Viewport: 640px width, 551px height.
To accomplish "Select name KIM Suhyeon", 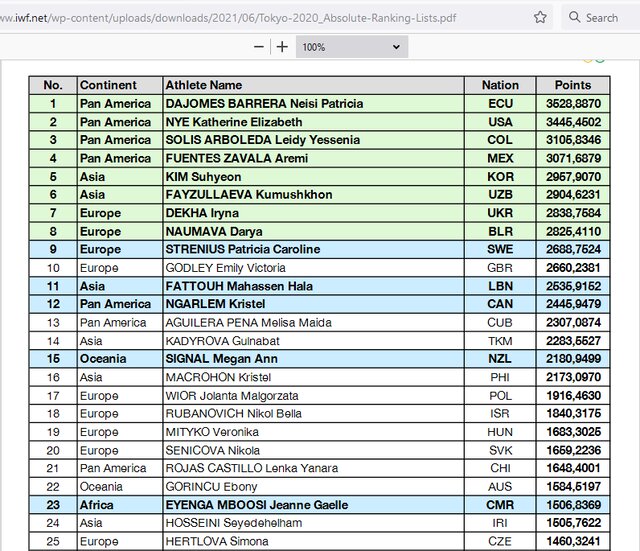I will tap(203, 177).
